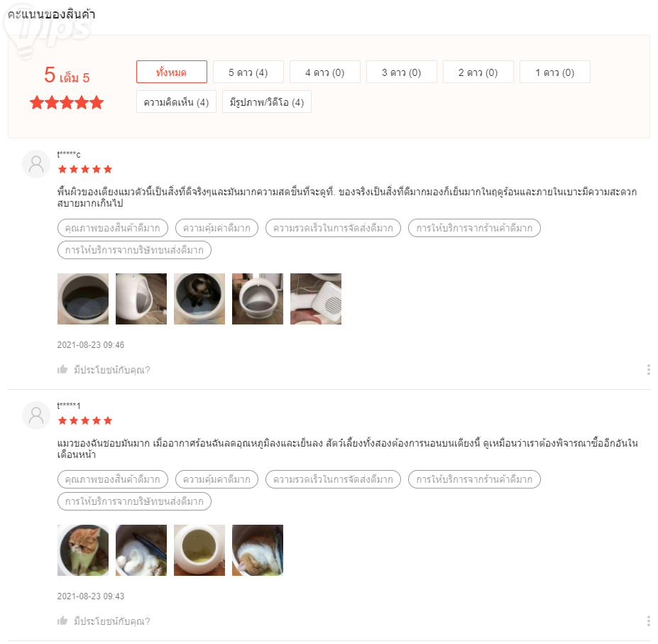Viewport: 658px width, 644px height.
Task: Open first review photo of white fan device
Action: (x=316, y=299)
